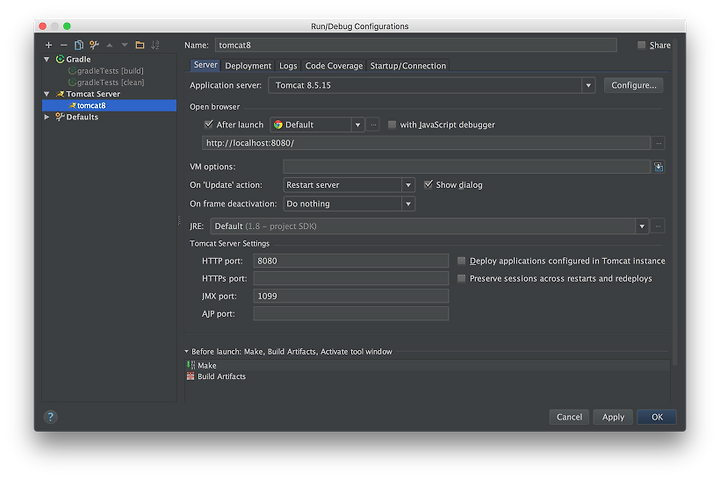Switch to the Logs tab
The width and height of the screenshot is (720, 480).
click(288, 66)
